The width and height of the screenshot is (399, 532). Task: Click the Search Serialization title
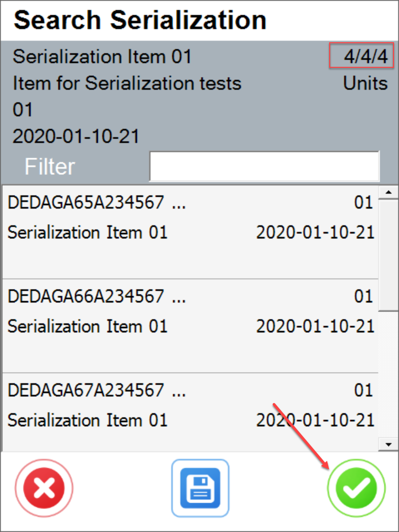tap(140, 21)
